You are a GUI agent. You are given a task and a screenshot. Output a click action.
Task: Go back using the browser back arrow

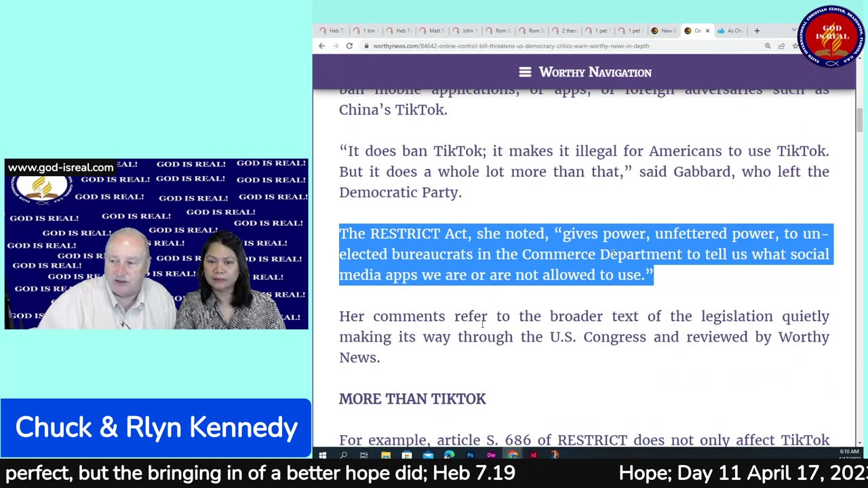click(321, 46)
